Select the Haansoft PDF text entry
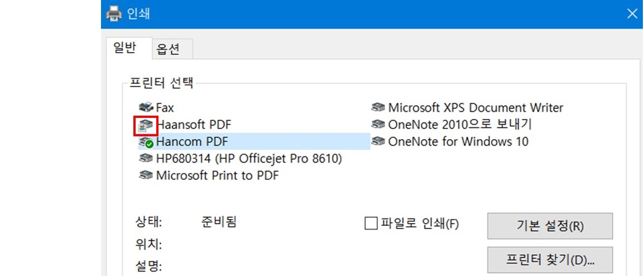Viewport: 644px width, 276px height. [x=195, y=124]
